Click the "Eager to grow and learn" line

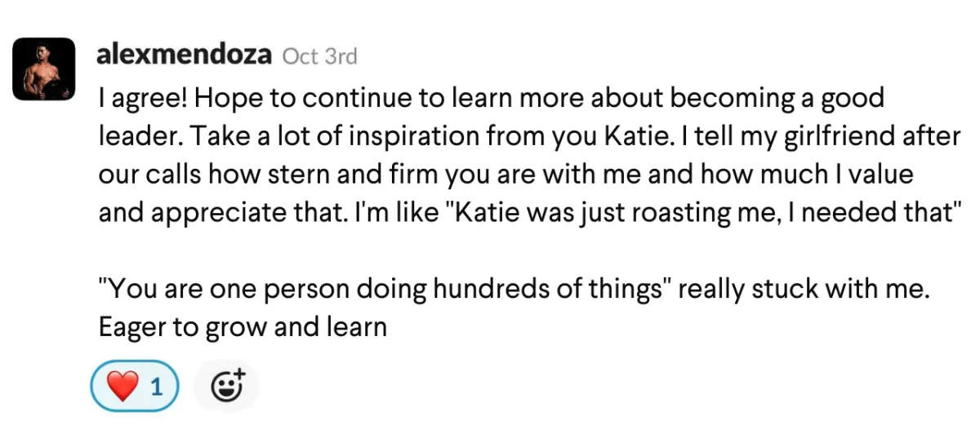pos(242,328)
